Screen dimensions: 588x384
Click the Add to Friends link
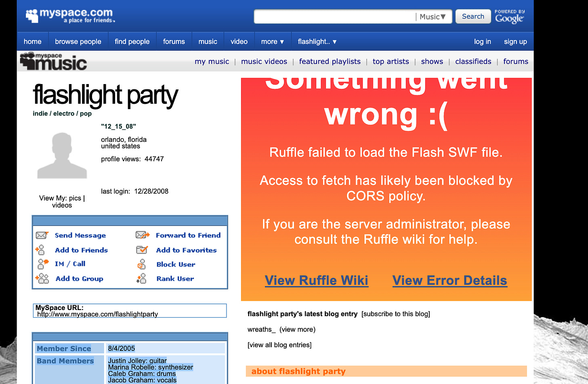[x=81, y=250]
